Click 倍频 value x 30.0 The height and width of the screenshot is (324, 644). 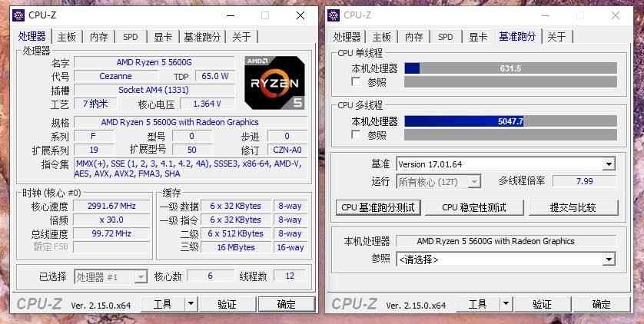click(111, 220)
